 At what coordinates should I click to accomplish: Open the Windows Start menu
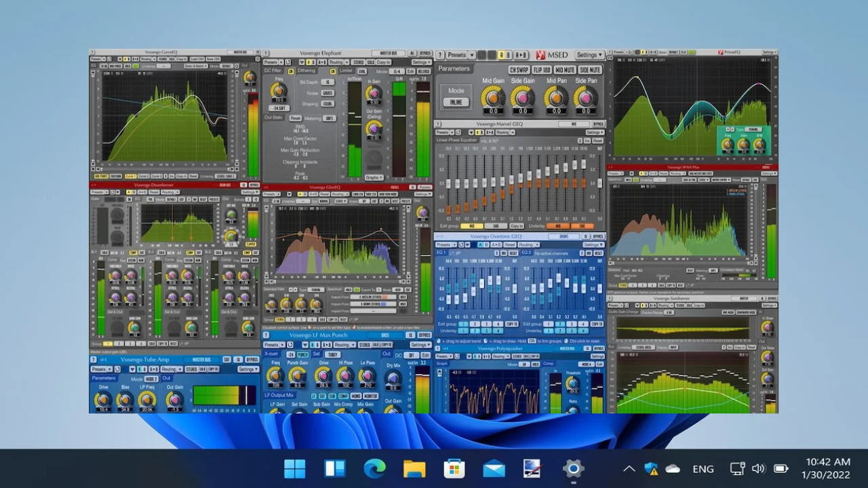pos(294,468)
